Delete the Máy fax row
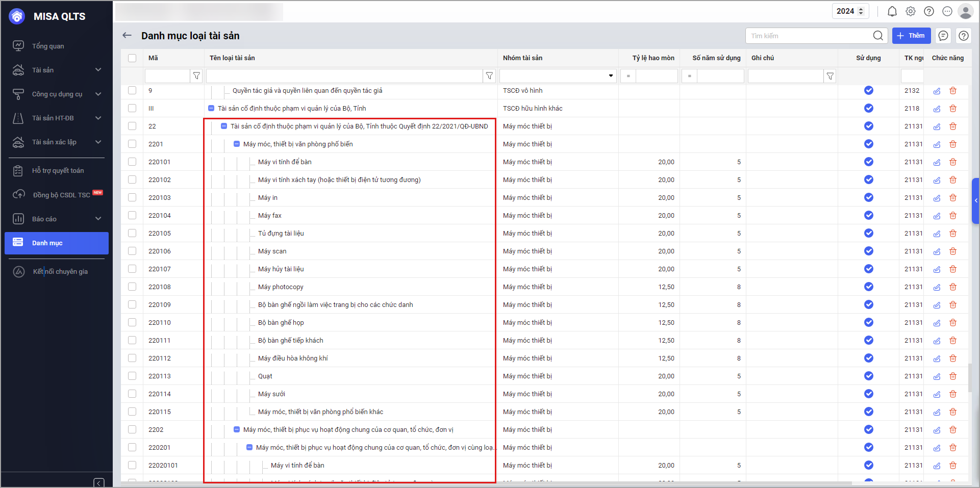Screen dimensions: 980x488 click(953, 216)
